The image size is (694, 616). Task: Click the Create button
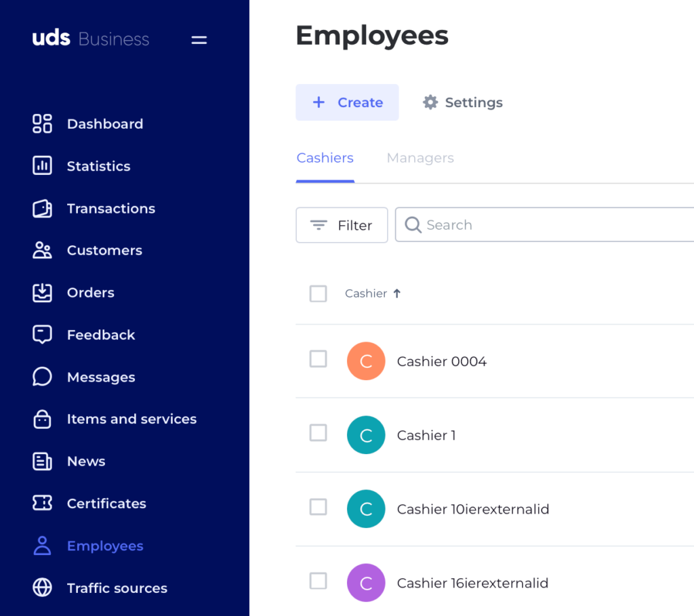[347, 102]
